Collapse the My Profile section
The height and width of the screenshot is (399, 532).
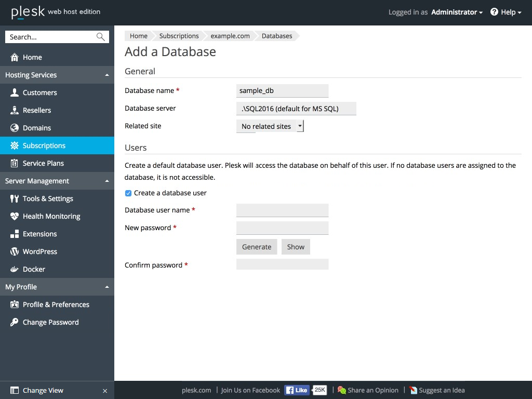(x=107, y=286)
